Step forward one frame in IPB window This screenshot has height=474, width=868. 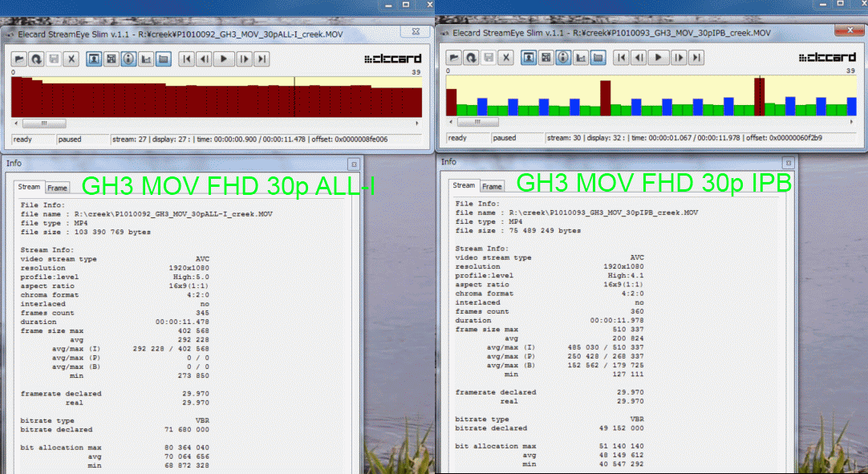[679, 57]
